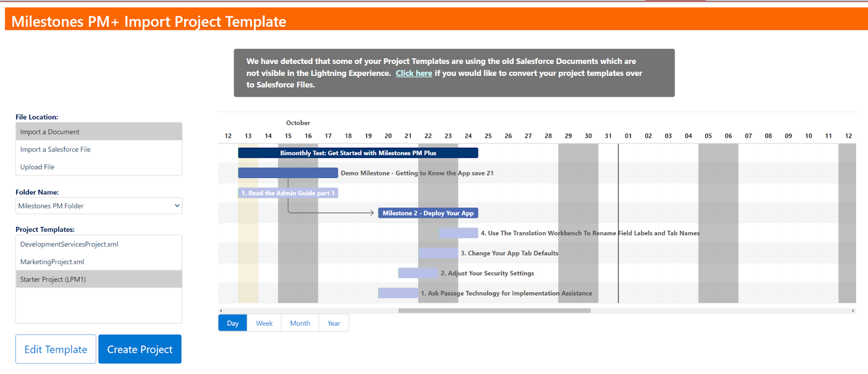Click the Adjust Your Security Settings bar
The image size is (868, 374).
point(418,273)
